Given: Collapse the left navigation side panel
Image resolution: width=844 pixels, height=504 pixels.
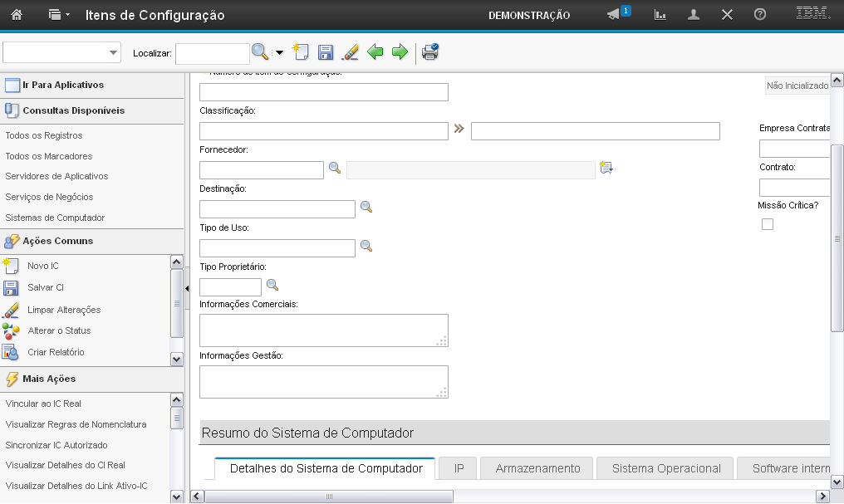Looking at the screenshot, I should (187, 288).
